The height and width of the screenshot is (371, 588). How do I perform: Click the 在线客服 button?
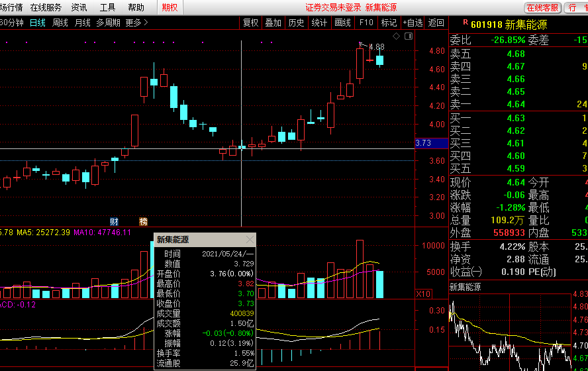(x=542, y=7)
